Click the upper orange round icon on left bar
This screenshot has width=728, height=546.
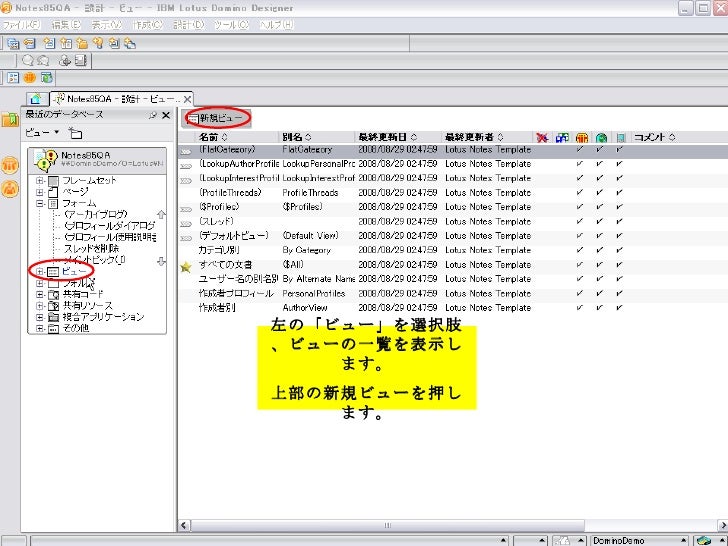click(x=10, y=165)
